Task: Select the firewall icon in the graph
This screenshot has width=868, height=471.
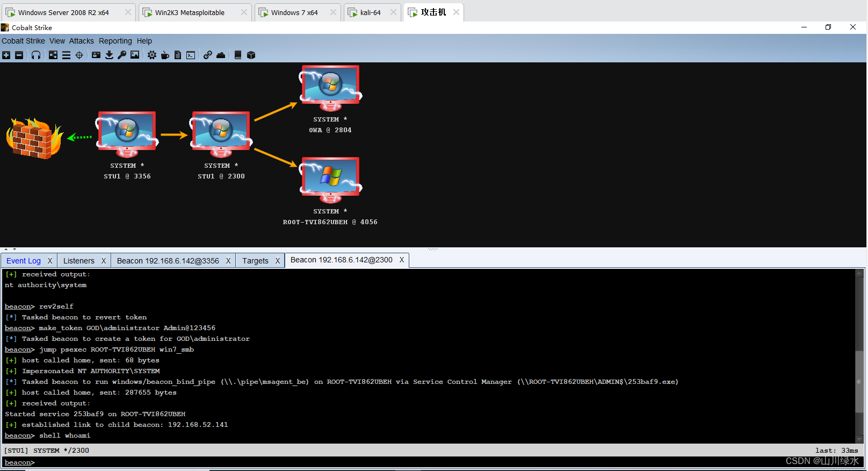Action: (x=34, y=138)
